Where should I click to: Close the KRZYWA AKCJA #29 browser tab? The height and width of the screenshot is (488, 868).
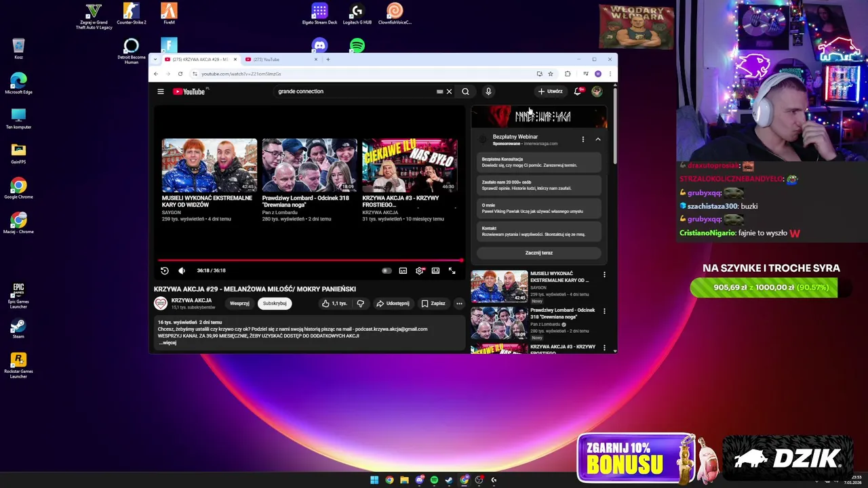(235, 60)
